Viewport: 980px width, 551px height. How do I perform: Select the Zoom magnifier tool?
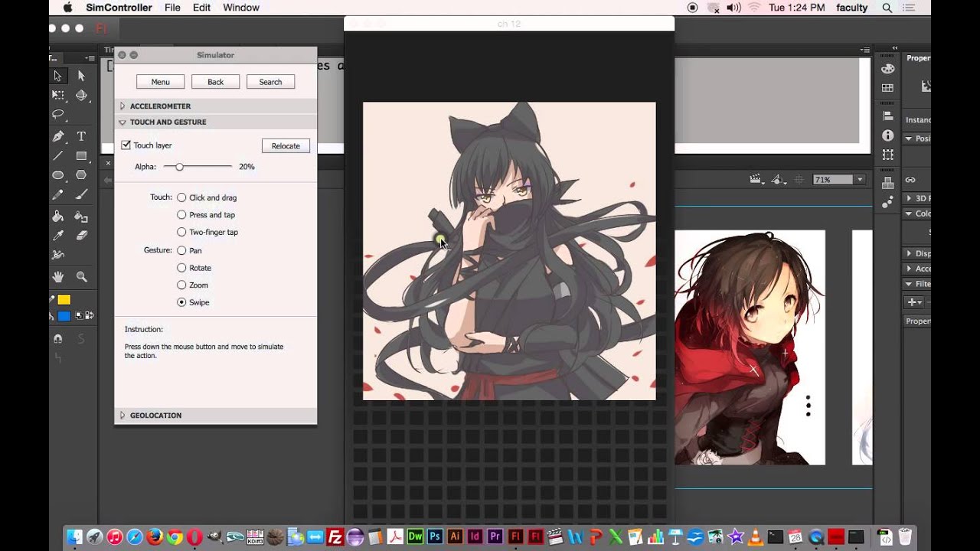click(81, 277)
